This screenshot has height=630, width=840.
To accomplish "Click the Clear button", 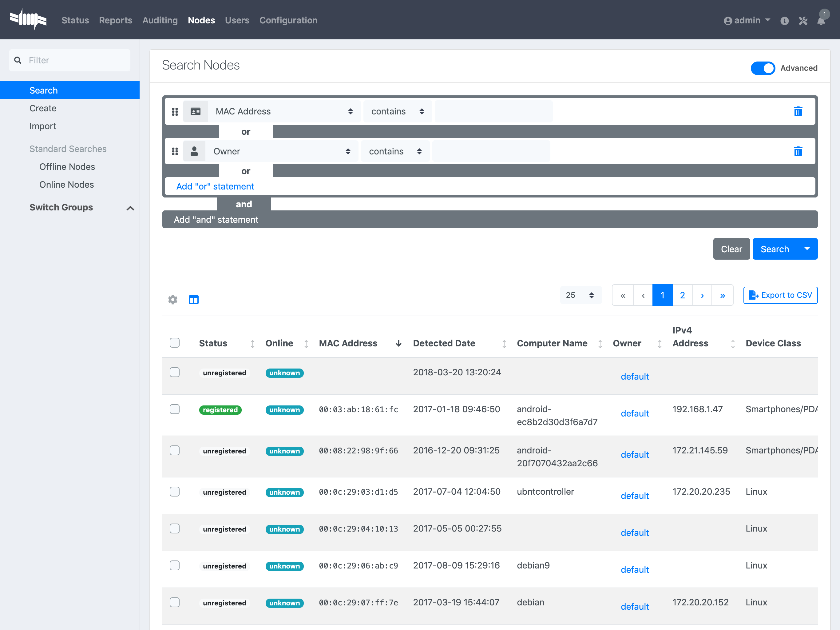I will [x=731, y=249].
